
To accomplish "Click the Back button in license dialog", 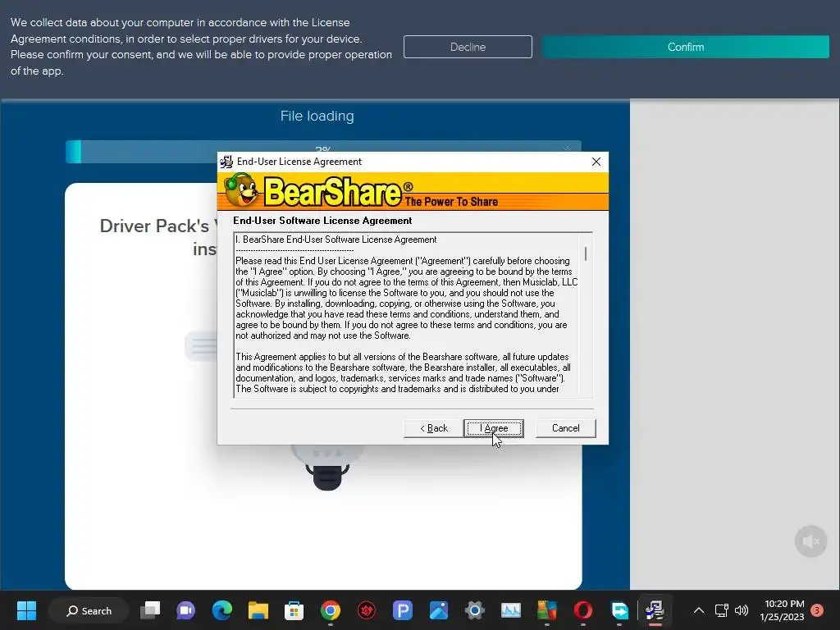I will (x=434, y=428).
